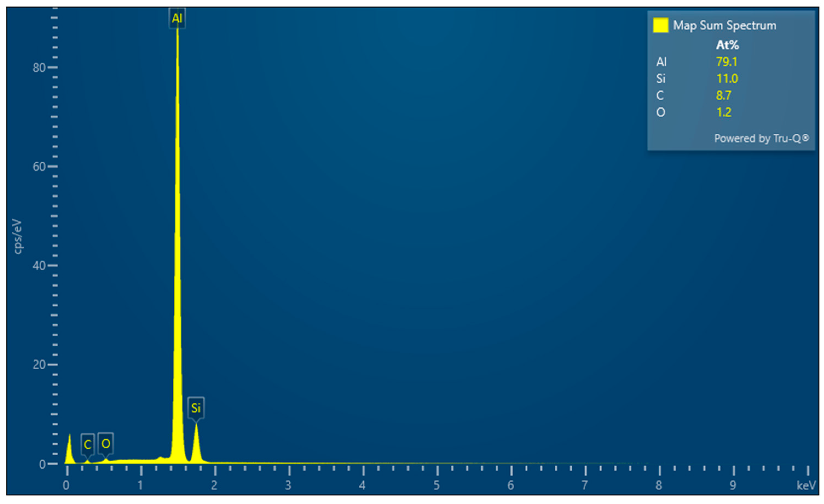Viewport: 824px width, 504px height.
Task: Click the Al value 79.1 in the legend
Action: pyautogui.click(x=726, y=62)
